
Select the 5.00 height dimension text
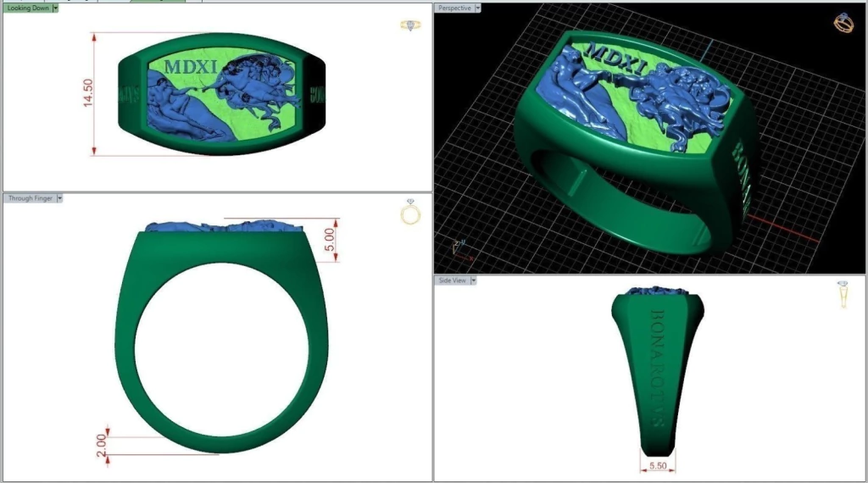click(x=331, y=238)
